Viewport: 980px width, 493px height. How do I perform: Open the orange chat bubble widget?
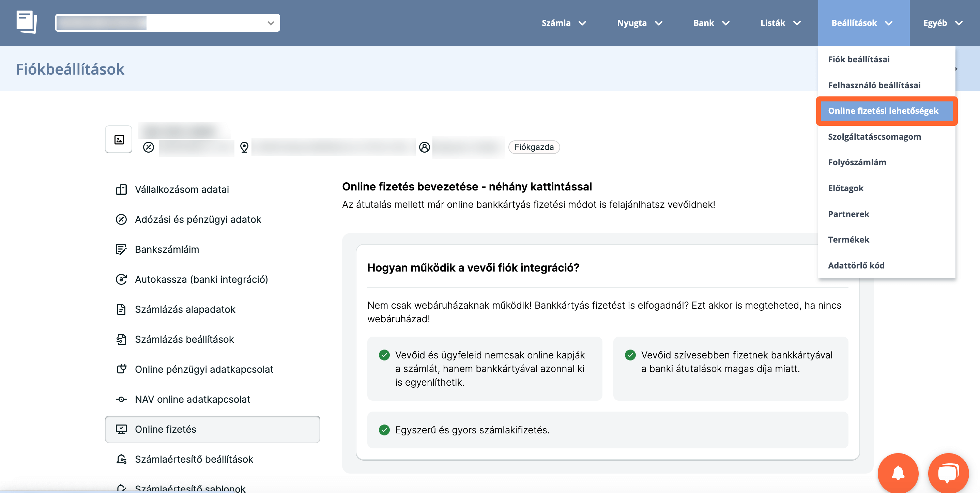948,473
